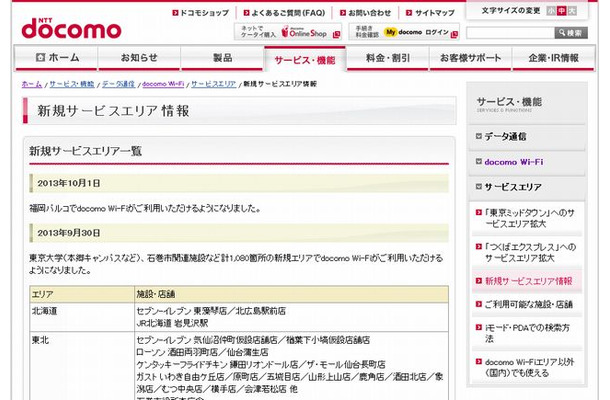The image size is (610, 400).
Task: Click the My docomo ログイン button
Action: click(404, 32)
